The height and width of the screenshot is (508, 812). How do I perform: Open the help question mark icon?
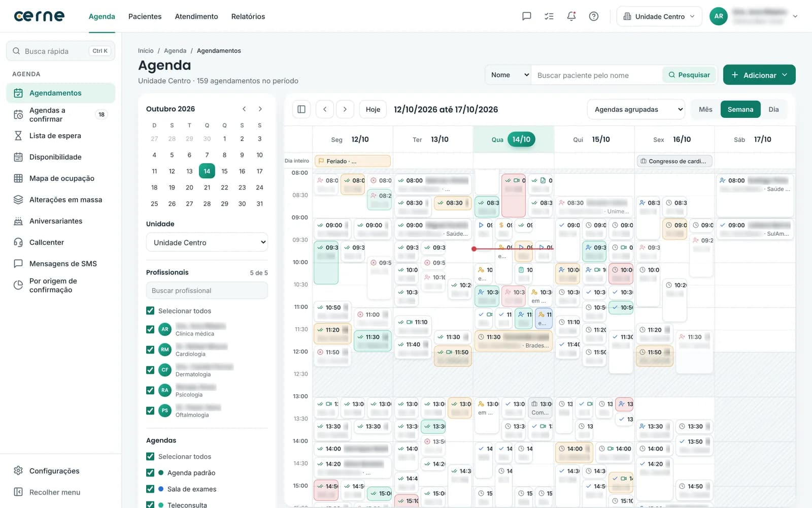click(594, 16)
